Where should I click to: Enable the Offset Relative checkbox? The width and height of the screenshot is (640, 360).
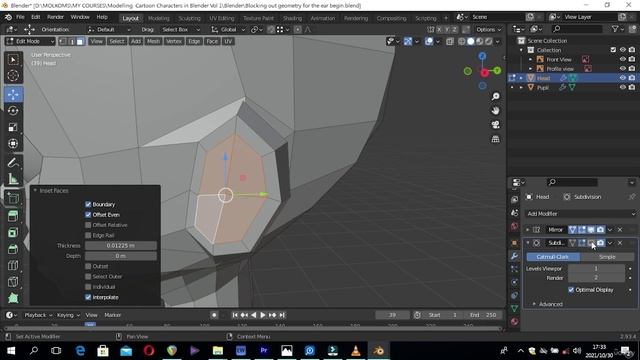coord(88,225)
